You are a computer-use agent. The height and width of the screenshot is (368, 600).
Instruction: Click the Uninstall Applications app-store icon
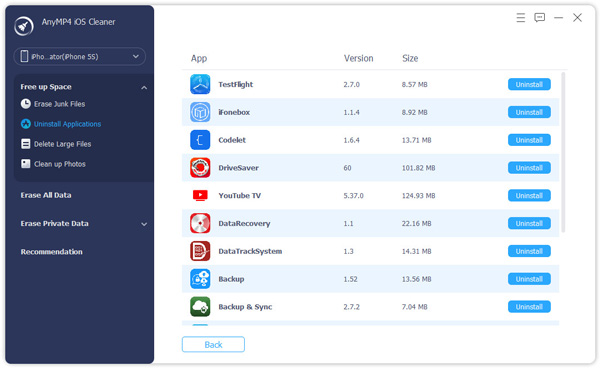click(26, 124)
